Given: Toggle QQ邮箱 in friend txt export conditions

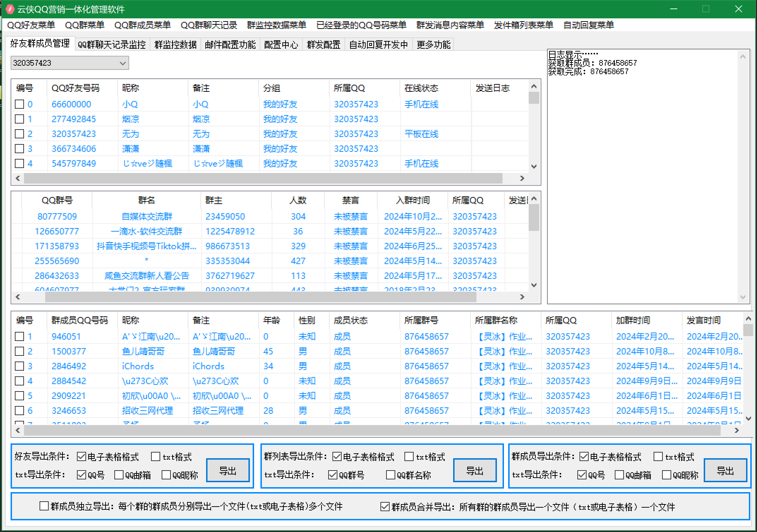Looking at the screenshot, I should tap(119, 475).
